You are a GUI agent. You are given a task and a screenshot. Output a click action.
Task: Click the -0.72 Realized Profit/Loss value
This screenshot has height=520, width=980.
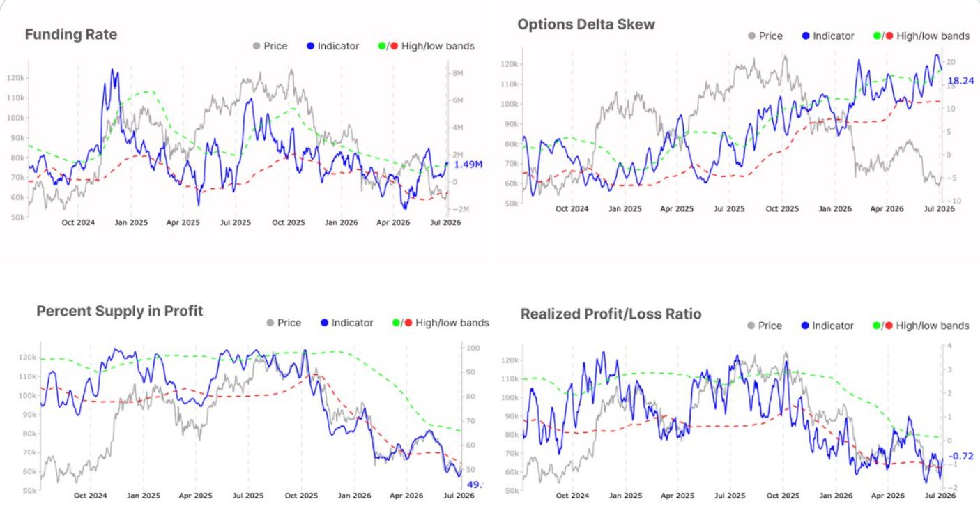(x=962, y=456)
